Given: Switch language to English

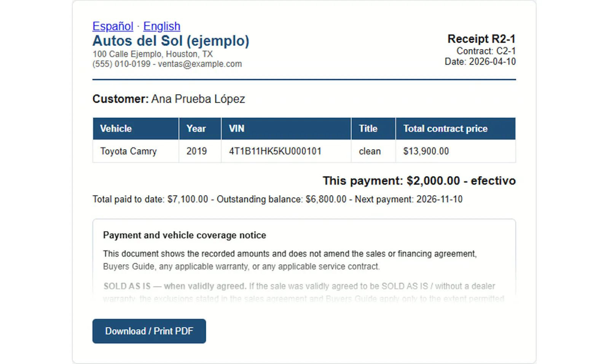Looking at the screenshot, I should click(x=162, y=26).
